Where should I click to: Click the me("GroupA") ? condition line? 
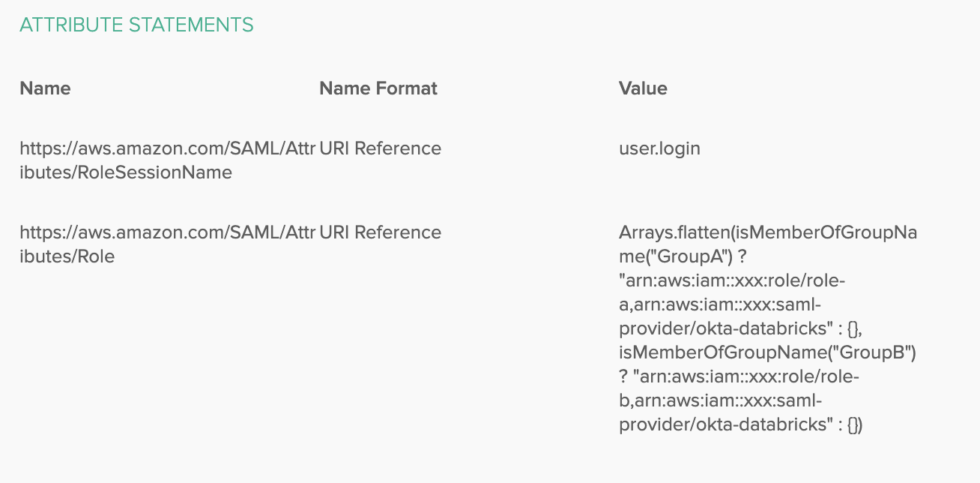[682, 256]
